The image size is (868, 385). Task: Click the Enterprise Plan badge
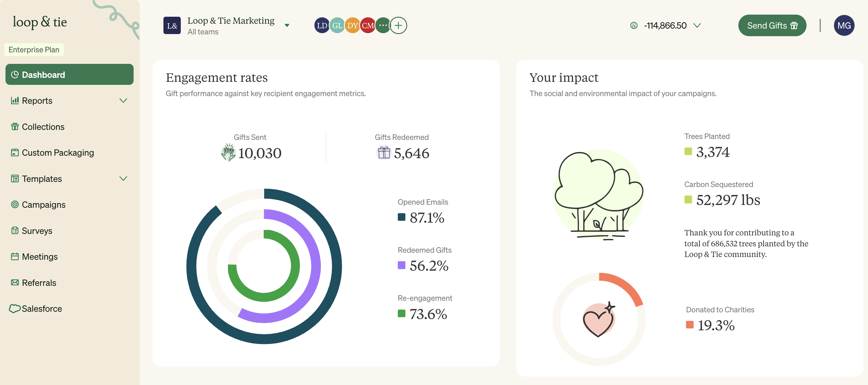[34, 50]
